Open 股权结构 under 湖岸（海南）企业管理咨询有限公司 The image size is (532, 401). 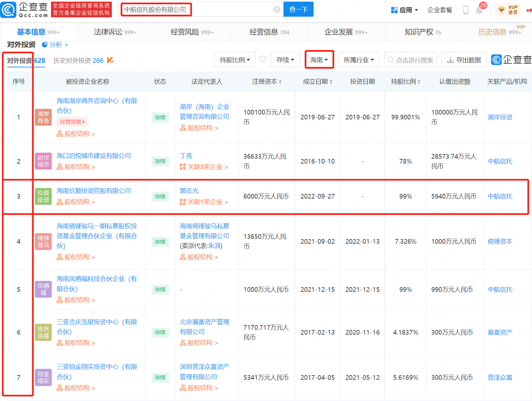click(199, 128)
